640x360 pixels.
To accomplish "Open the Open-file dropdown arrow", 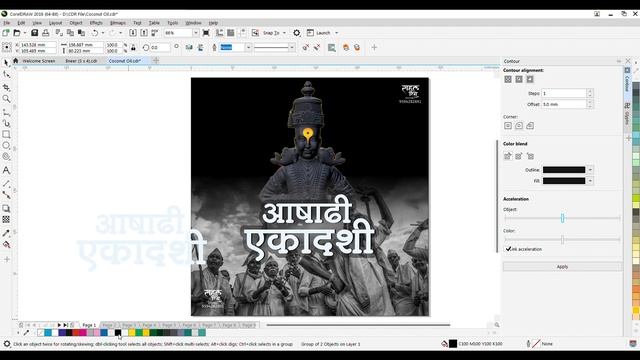I will pyautogui.click(x=24, y=33).
